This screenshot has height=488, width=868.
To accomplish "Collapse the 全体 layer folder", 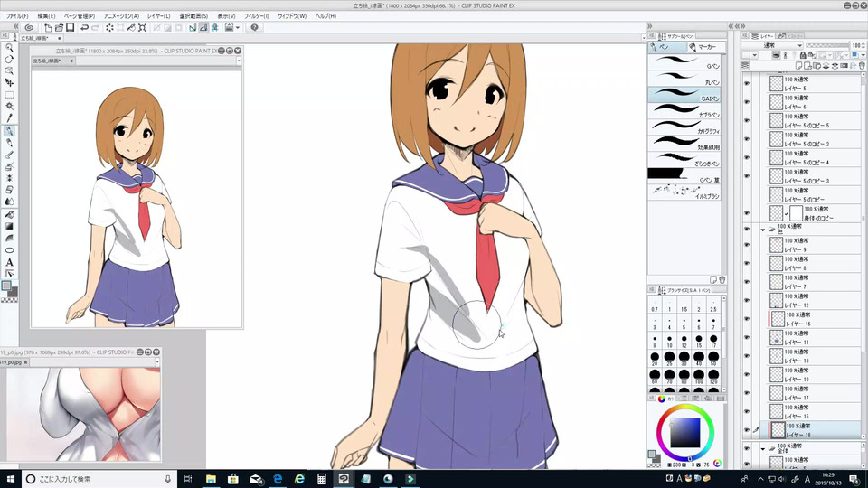I will 763,449.
